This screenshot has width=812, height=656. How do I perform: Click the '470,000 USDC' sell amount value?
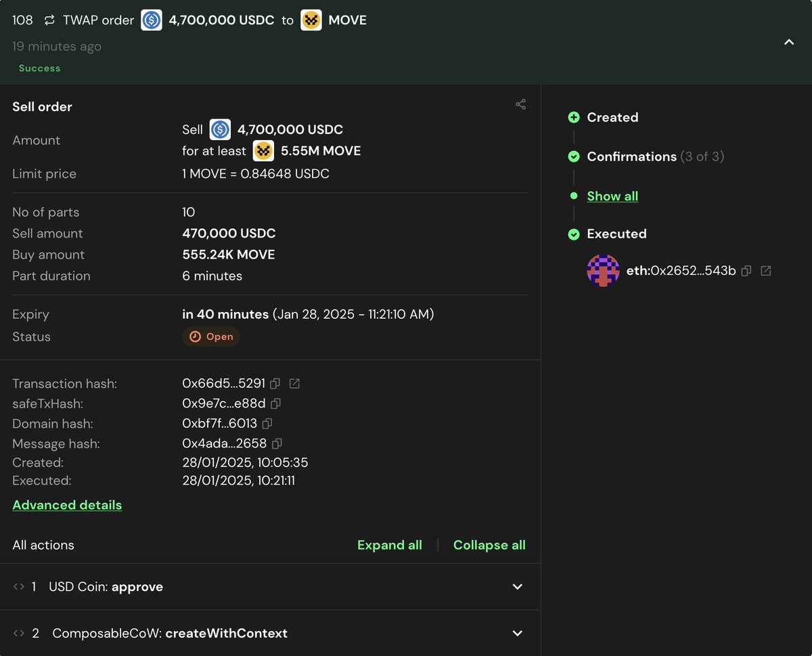point(229,234)
